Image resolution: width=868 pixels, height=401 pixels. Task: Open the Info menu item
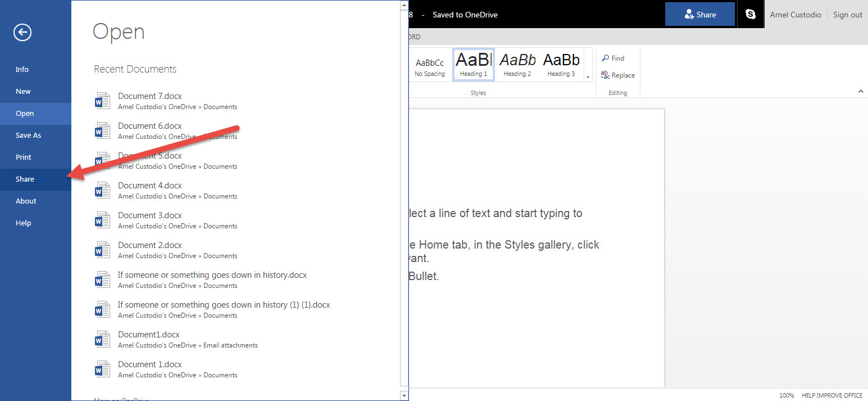click(x=22, y=70)
